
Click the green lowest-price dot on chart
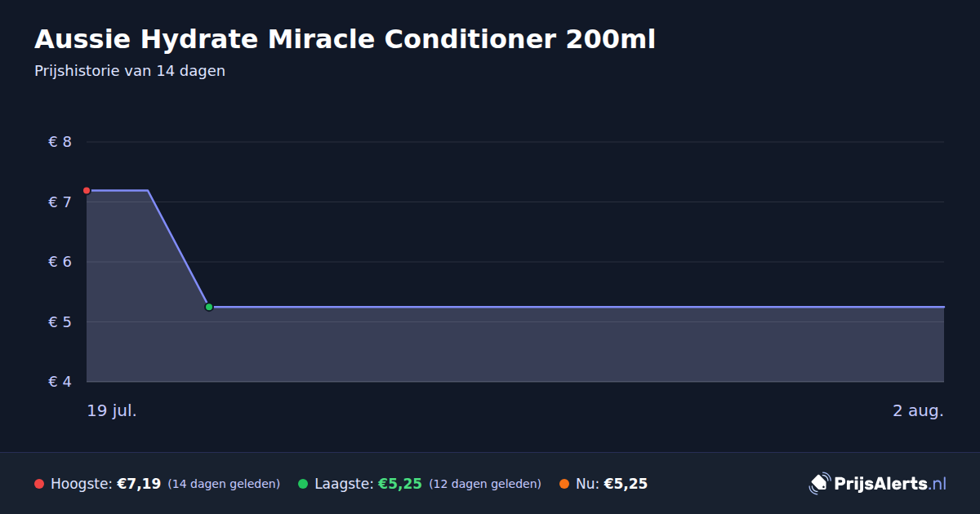209,307
